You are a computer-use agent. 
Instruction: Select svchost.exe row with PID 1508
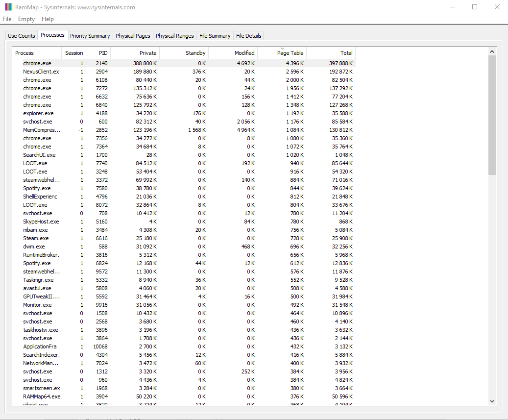pos(184,313)
